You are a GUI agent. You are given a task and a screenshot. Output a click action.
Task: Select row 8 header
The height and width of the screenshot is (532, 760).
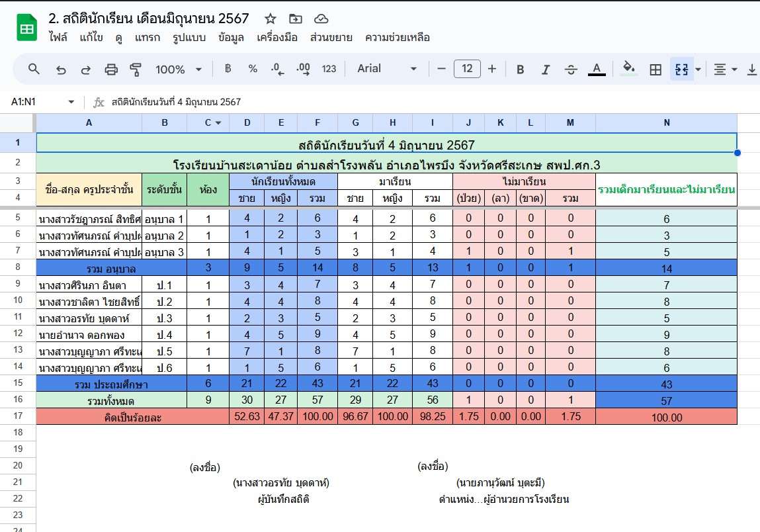point(18,267)
